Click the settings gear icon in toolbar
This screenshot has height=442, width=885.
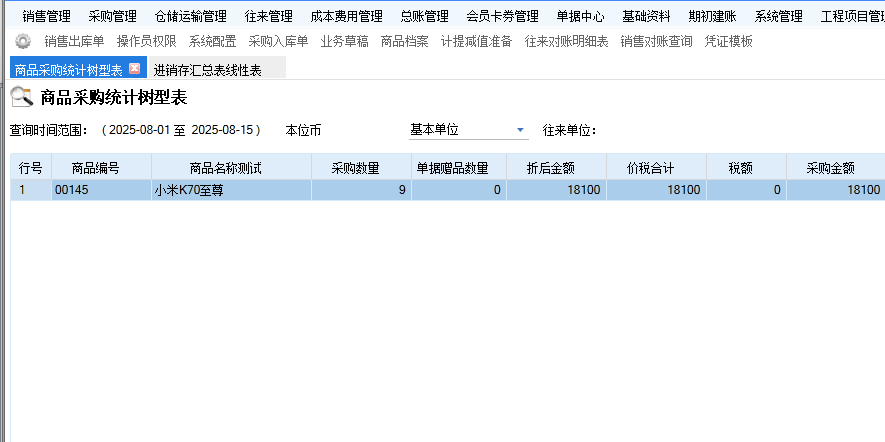[23, 41]
